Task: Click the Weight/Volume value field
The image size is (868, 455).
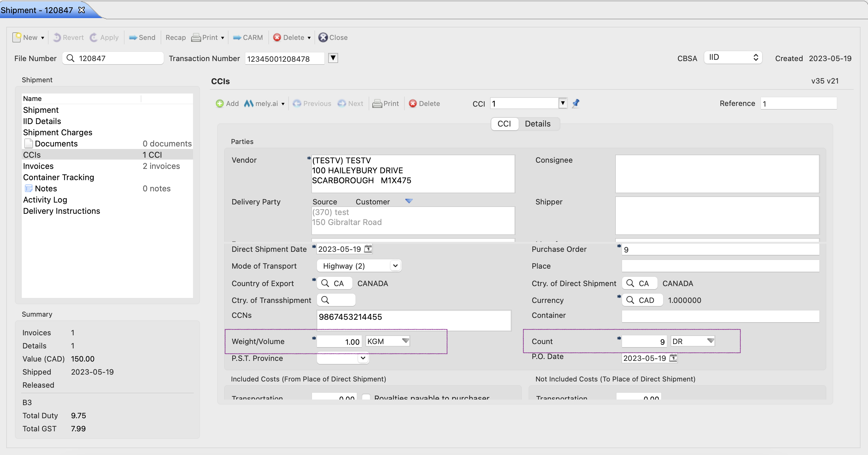Action: 339,341
